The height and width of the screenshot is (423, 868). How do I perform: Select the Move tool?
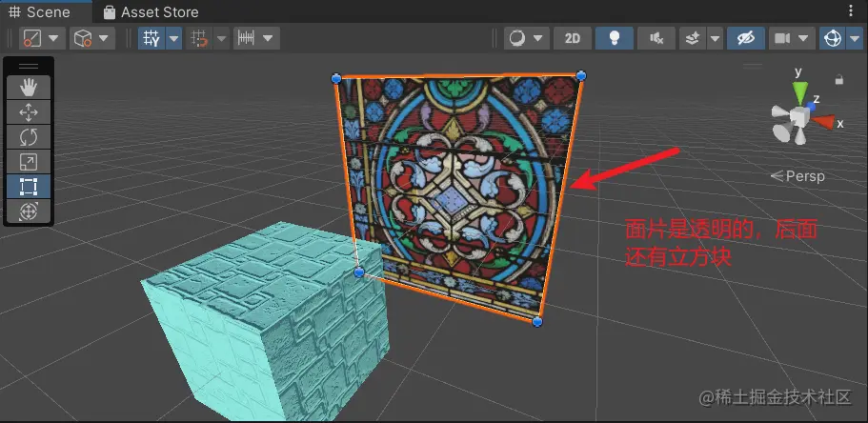[x=29, y=112]
